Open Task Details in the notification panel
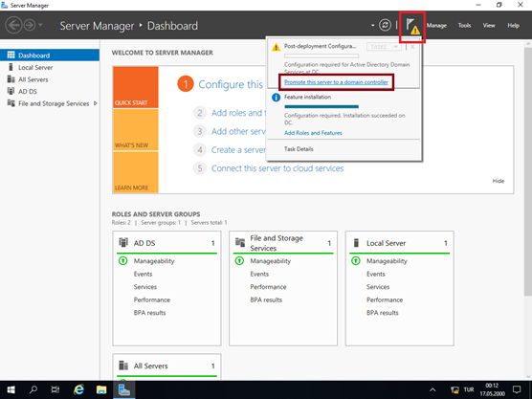The image size is (532, 399). 299,149
